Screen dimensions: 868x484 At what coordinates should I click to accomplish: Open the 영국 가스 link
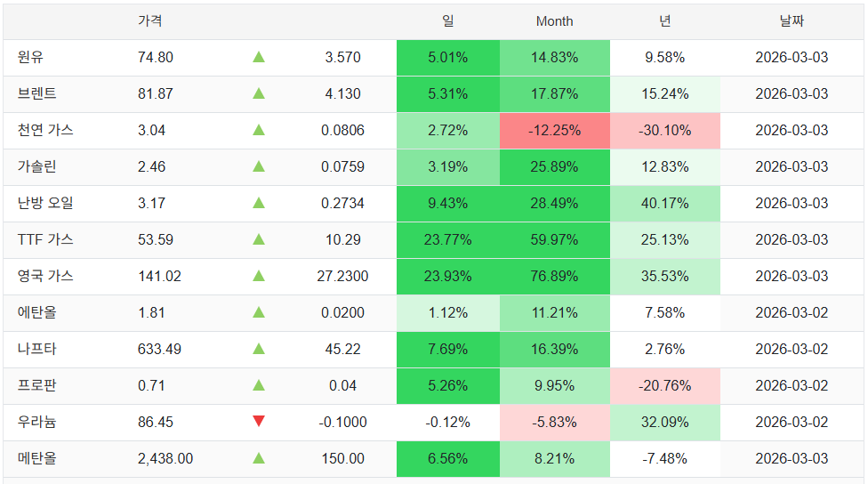pos(45,276)
